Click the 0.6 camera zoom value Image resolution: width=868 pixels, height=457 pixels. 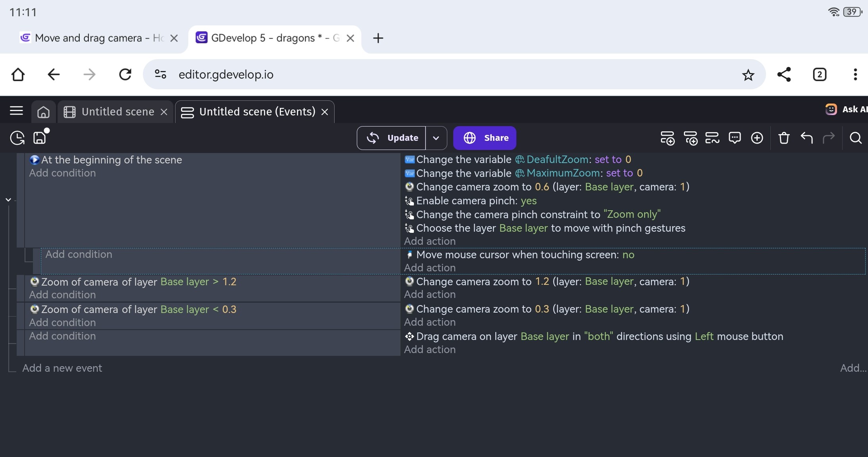tap(542, 187)
